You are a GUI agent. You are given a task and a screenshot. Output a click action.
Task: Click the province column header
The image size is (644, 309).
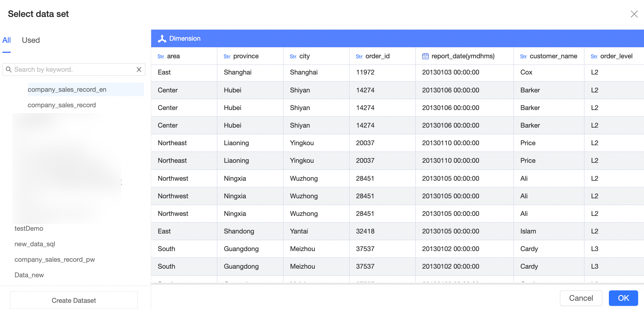[250, 56]
